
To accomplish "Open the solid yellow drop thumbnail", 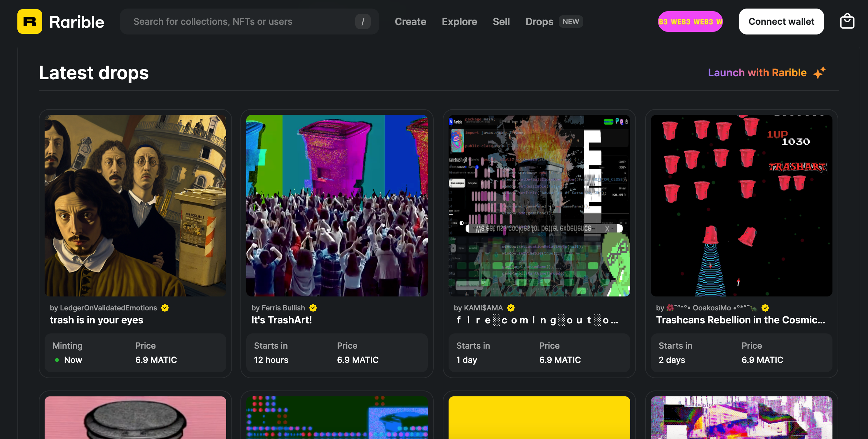I will [x=539, y=418].
